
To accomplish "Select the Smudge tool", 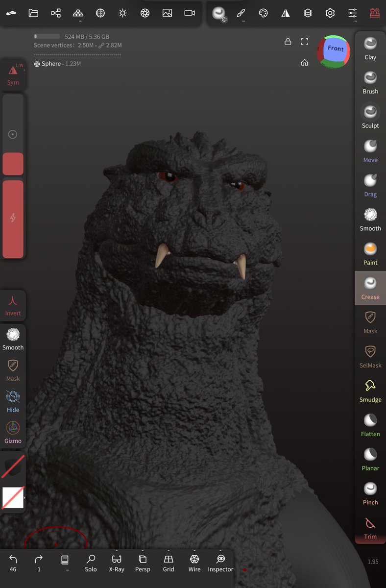I will coord(370,391).
